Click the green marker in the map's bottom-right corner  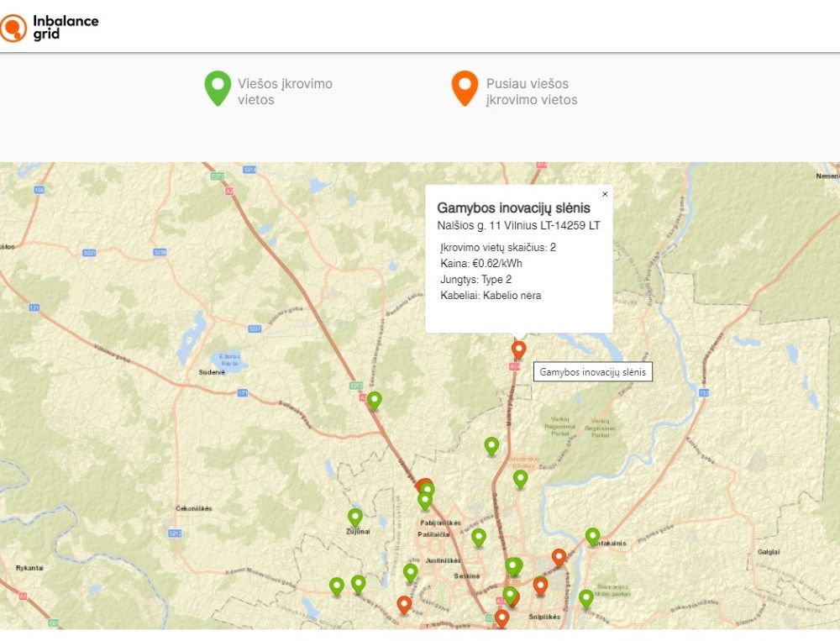(x=585, y=598)
